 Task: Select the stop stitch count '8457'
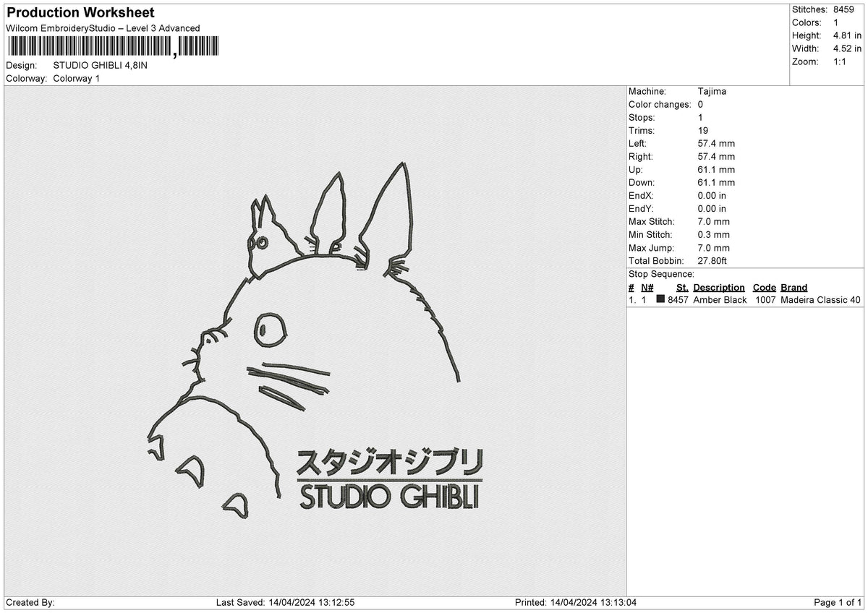(678, 299)
